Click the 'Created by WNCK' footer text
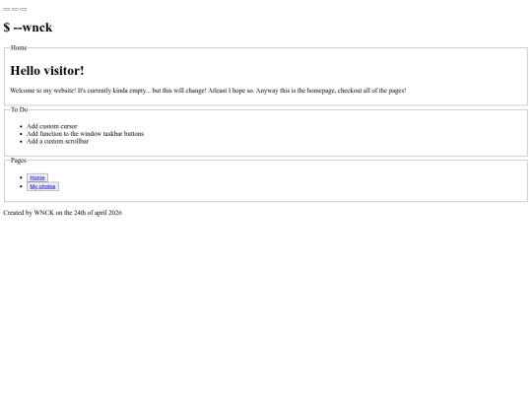The height and width of the screenshot is (399, 532). point(62,213)
